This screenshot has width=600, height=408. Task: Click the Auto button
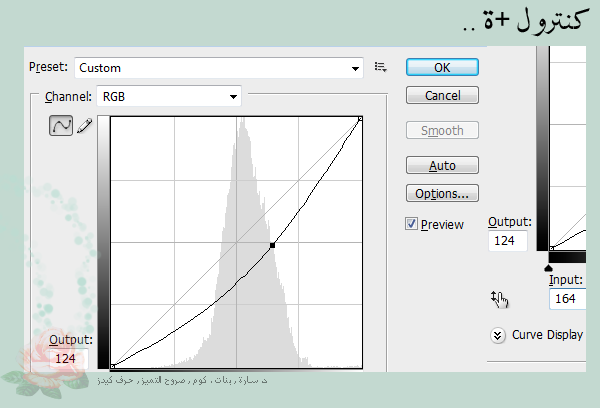(442, 165)
